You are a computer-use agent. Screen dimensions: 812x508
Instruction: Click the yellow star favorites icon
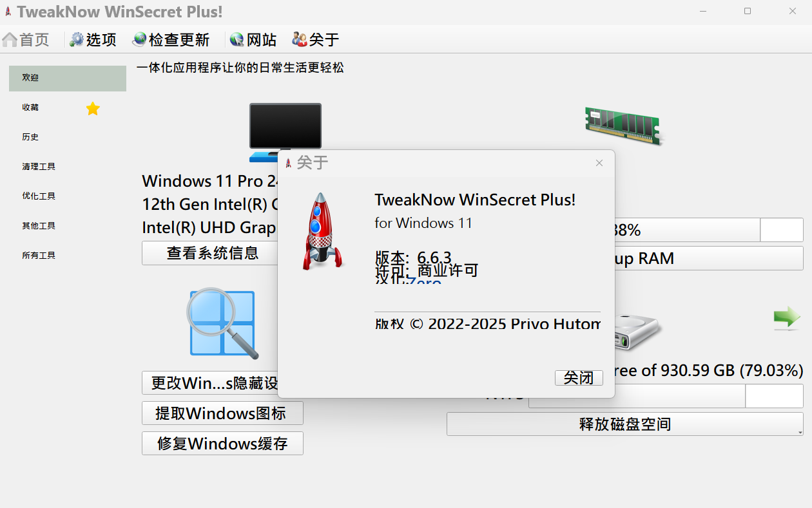coord(93,108)
